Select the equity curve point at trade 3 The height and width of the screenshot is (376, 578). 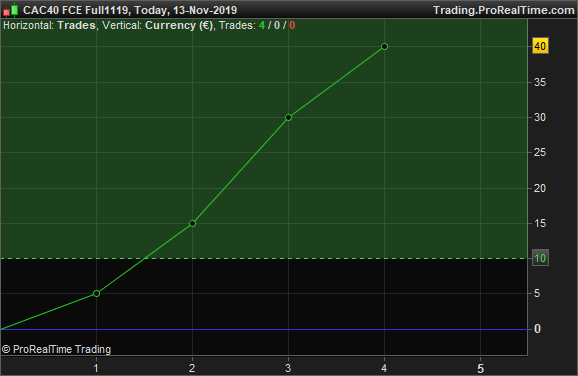[x=289, y=118]
